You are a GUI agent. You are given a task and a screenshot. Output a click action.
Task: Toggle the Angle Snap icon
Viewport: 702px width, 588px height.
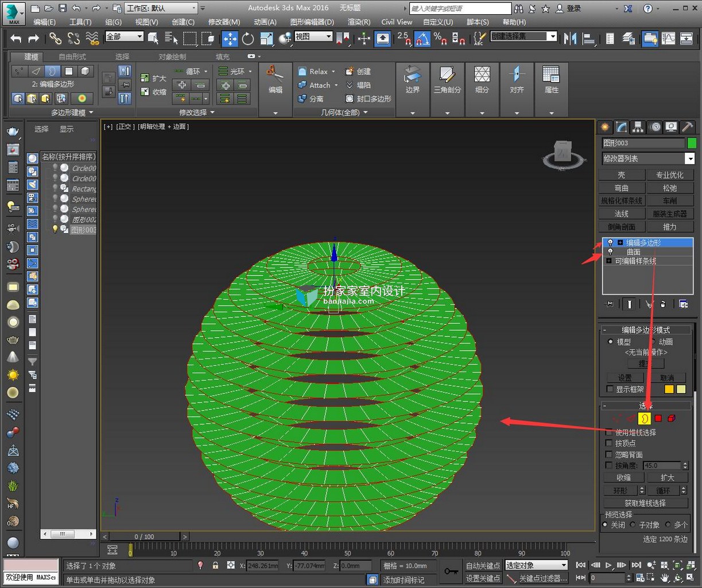422,38
